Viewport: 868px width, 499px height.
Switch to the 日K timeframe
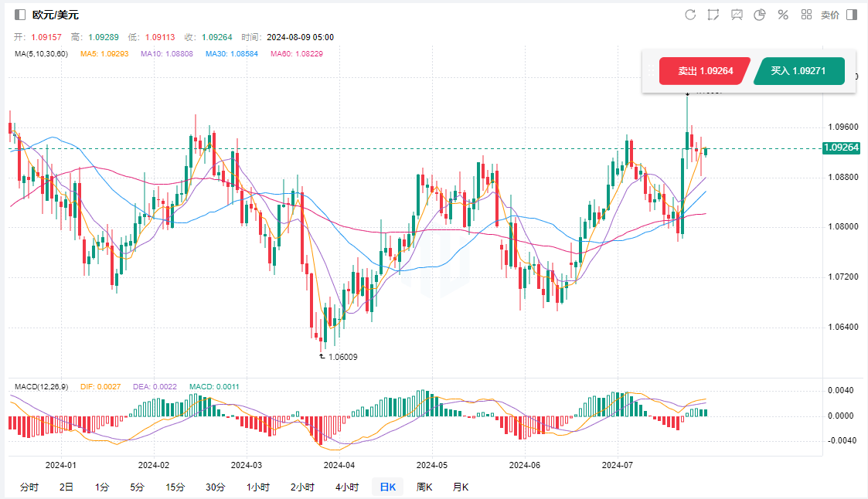[x=386, y=487]
